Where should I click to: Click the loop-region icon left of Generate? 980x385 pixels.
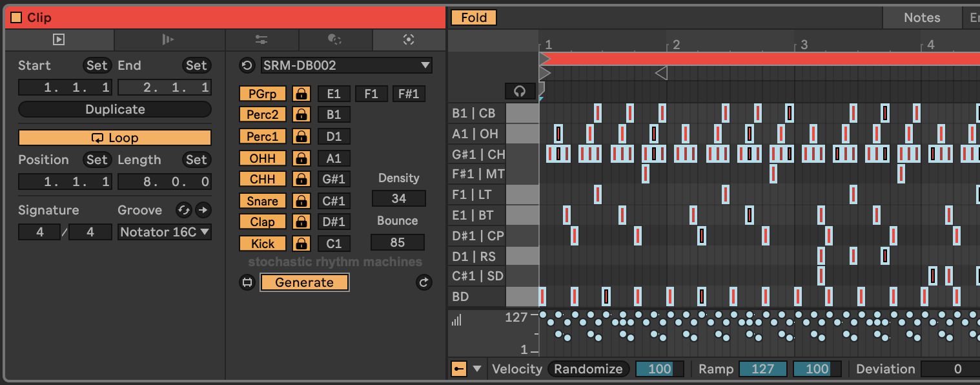[247, 282]
